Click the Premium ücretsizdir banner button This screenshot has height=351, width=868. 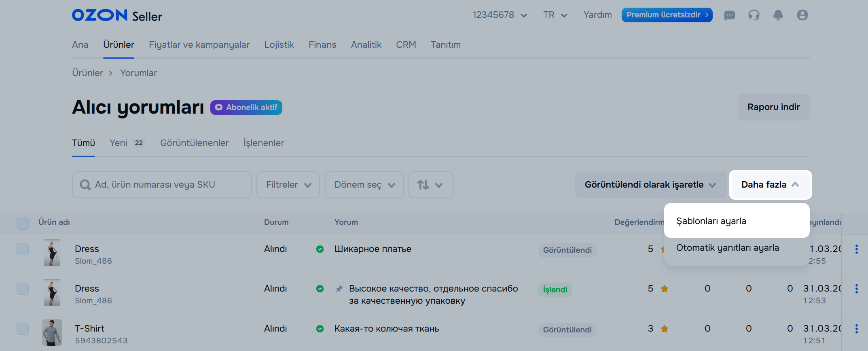tap(667, 15)
